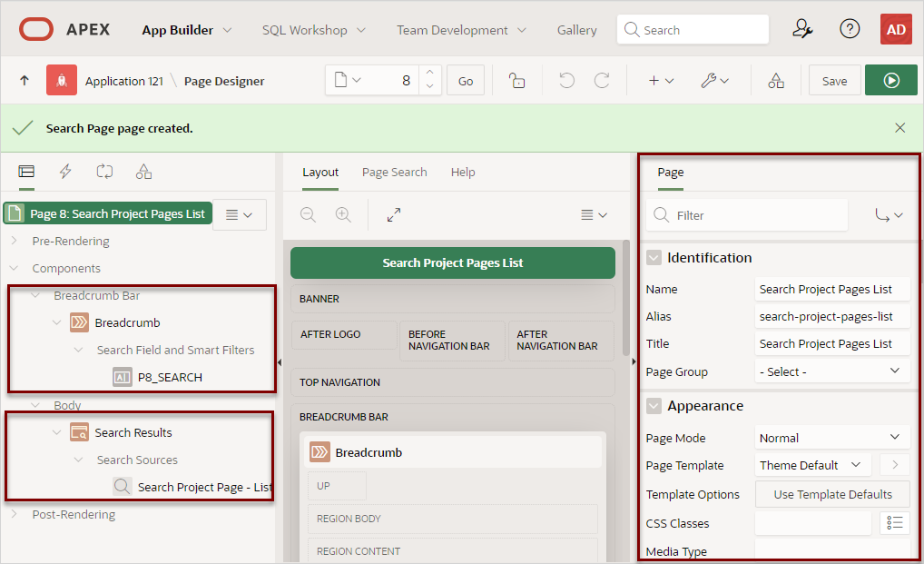The width and height of the screenshot is (924, 564).
Task: Expand the Post-Rendering tree node
Action: tap(15, 514)
